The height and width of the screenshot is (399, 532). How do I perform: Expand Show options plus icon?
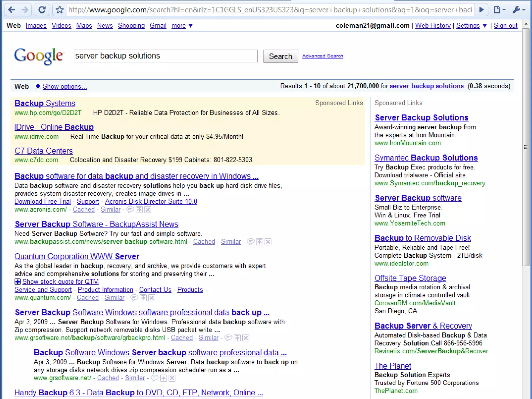coord(38,86)
